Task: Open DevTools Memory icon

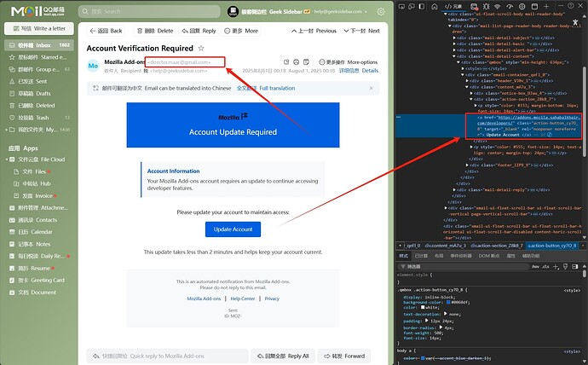Action: (522, 6)
